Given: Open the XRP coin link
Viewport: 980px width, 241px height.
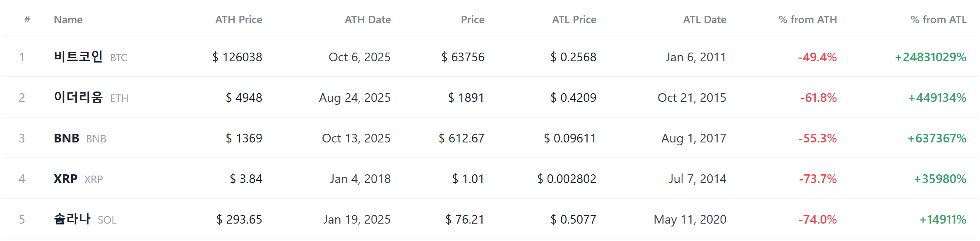Looking at the screenshot, I should [78, 179].
